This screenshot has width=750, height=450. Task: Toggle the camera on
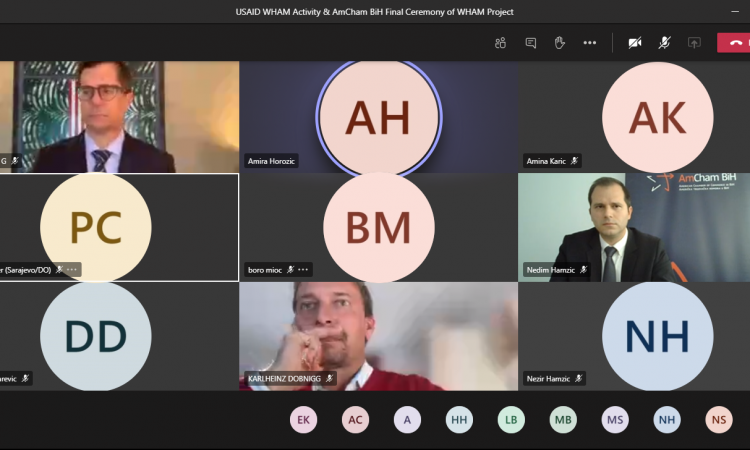634,43
